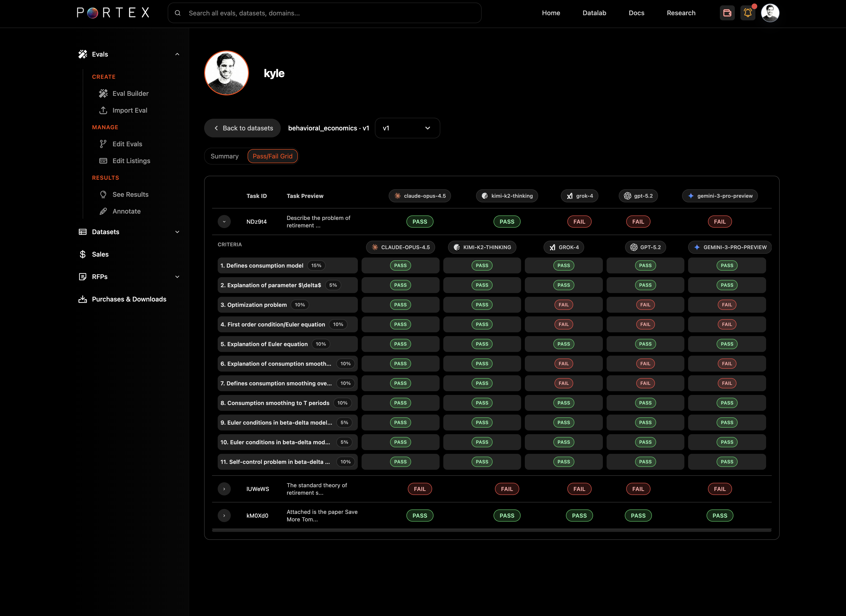Select the Pass/Fail Grid tab
846x616 pixels.
tap(272, 156)
